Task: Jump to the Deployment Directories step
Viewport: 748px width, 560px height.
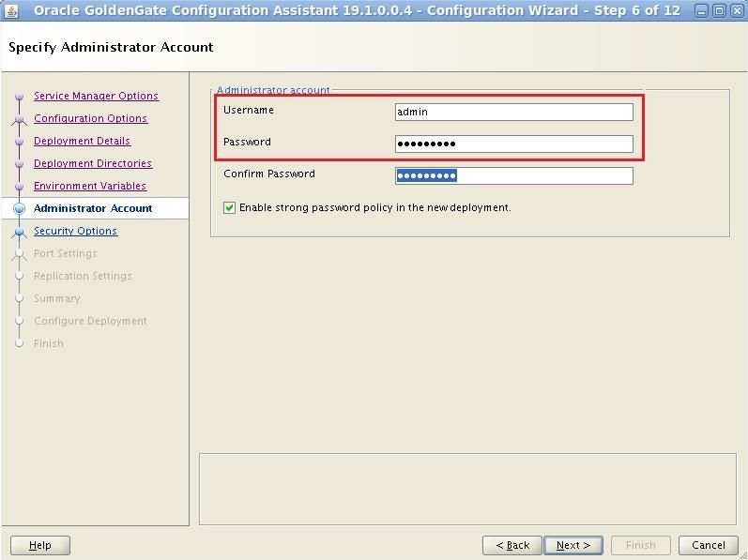Action: click(93, 163)
